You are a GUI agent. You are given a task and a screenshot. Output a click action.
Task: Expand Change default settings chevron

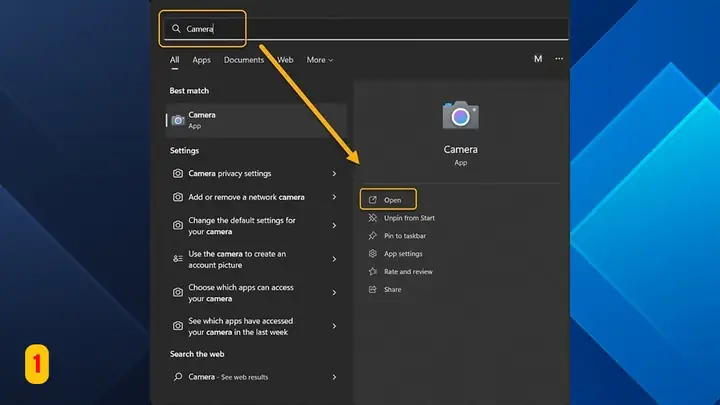tap(334, 225)
